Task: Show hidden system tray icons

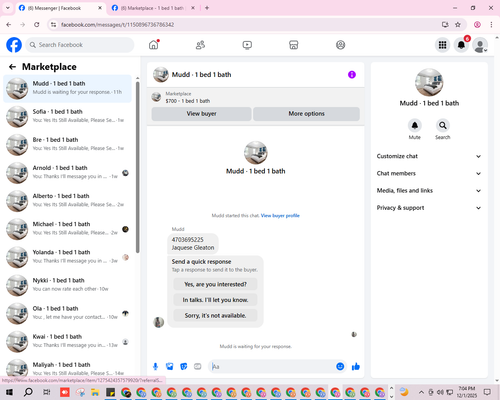Action: point(421,392)
